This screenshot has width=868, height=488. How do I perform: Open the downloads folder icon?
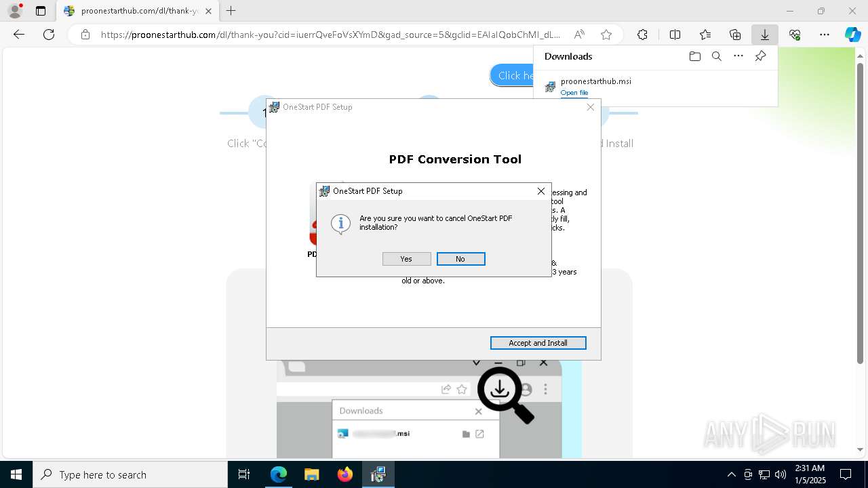point(694,56)
